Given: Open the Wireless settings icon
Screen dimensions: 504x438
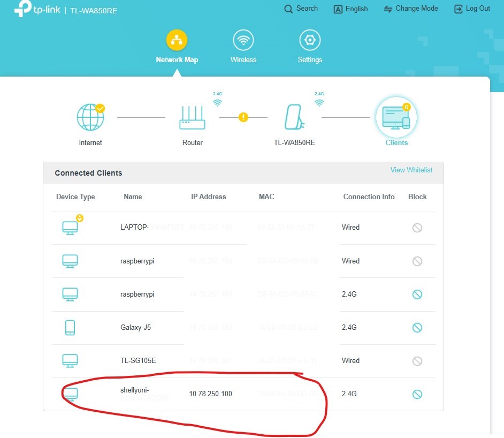Looking at the screenshot, I should 243,40.
